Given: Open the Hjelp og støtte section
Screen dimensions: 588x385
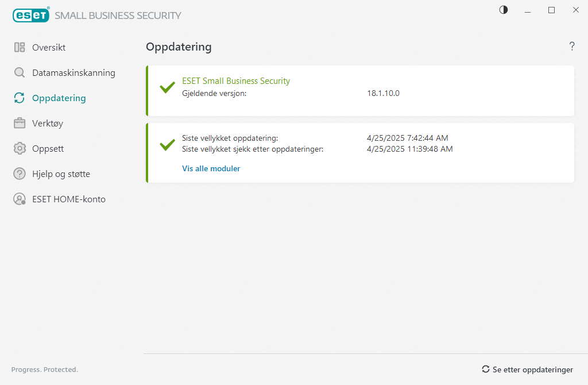Looking at the screenshot, I should [x=58, y=174].
